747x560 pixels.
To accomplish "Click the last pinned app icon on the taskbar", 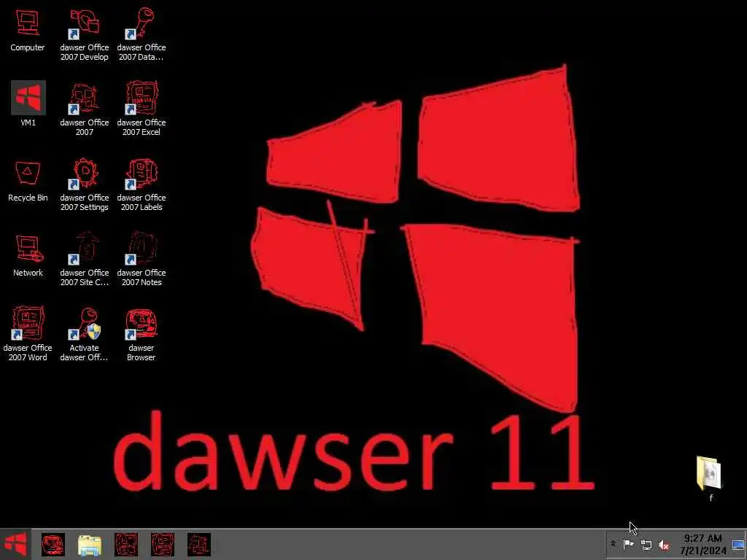I will point(199,545).
